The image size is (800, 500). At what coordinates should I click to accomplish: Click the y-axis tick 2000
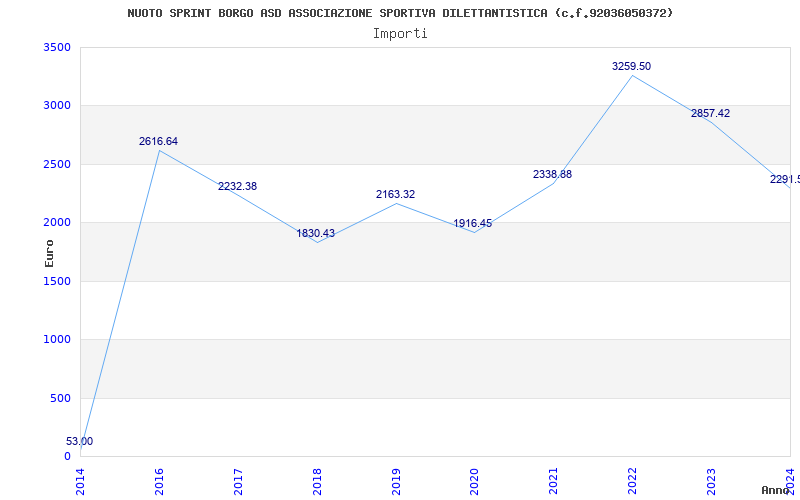(x=58, y=222)
